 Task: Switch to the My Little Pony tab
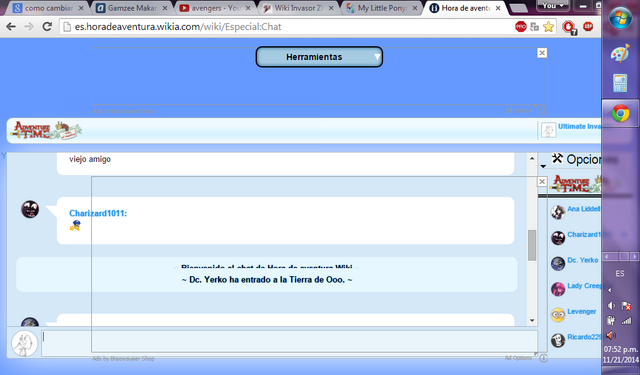coord(382,8)
